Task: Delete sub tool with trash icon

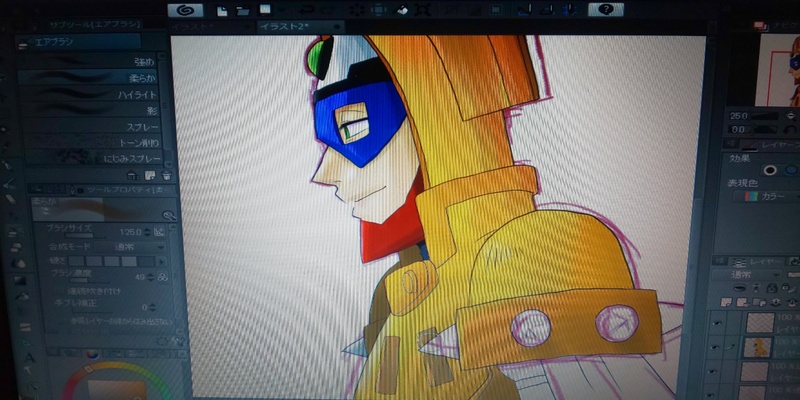Action: [166, 176]
